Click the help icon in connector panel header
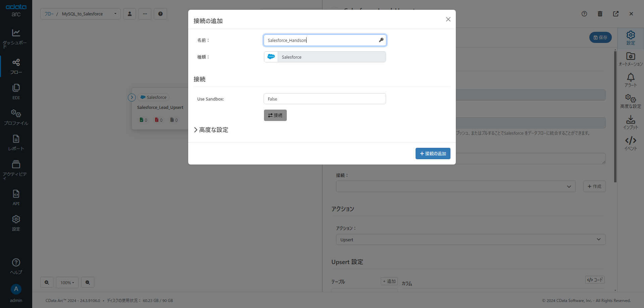Screen dimensions: 644x308 [584, 14]
